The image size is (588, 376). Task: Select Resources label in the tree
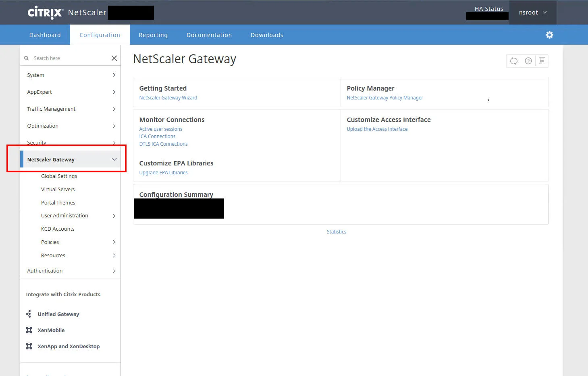53,256
